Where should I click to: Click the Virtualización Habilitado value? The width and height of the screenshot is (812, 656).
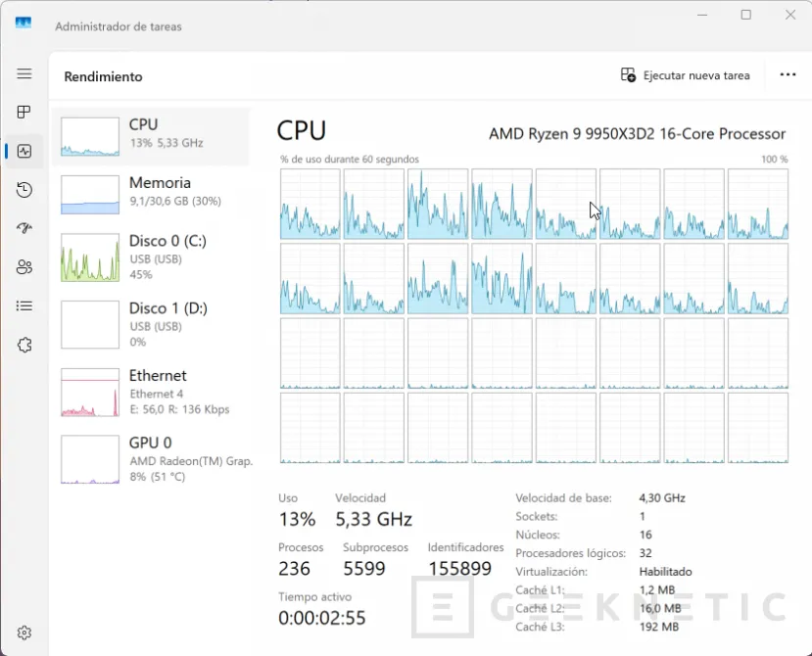665,572
